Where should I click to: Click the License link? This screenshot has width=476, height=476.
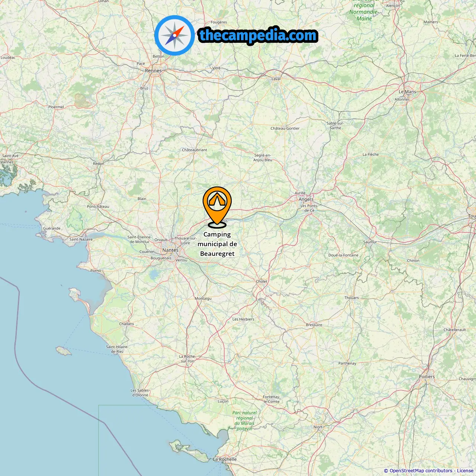[x=465, y=470]
